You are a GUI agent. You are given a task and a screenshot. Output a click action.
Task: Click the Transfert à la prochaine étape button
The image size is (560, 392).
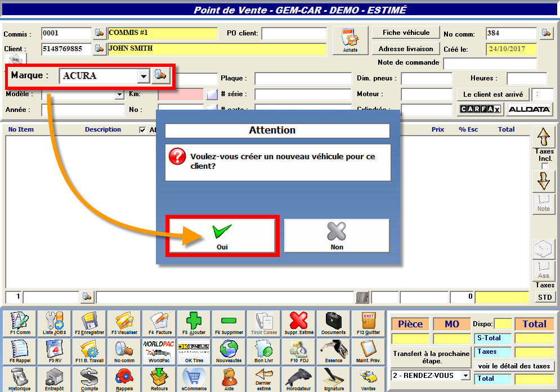tap(431, 357)
